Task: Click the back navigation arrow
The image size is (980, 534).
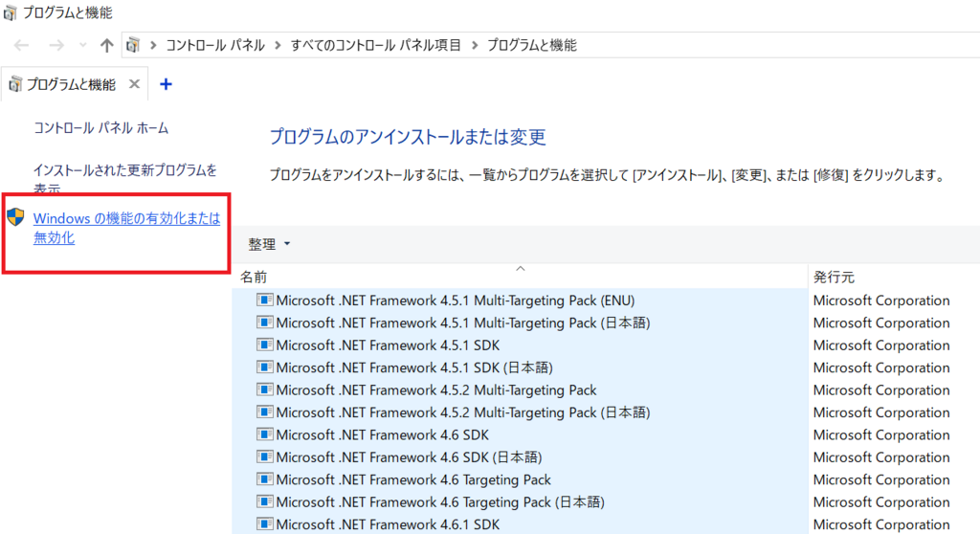Action: [x=22, y=45]
